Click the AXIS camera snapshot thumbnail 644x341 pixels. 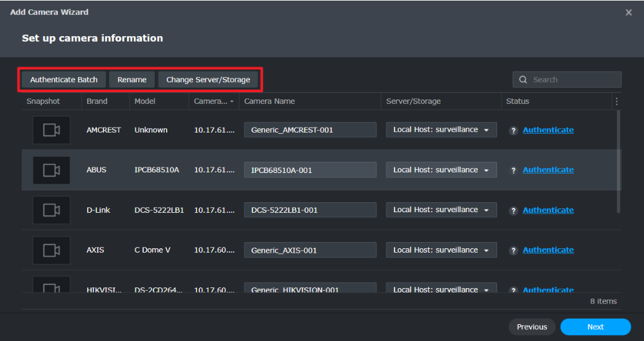pyautogui.click(x=52, y=250)
